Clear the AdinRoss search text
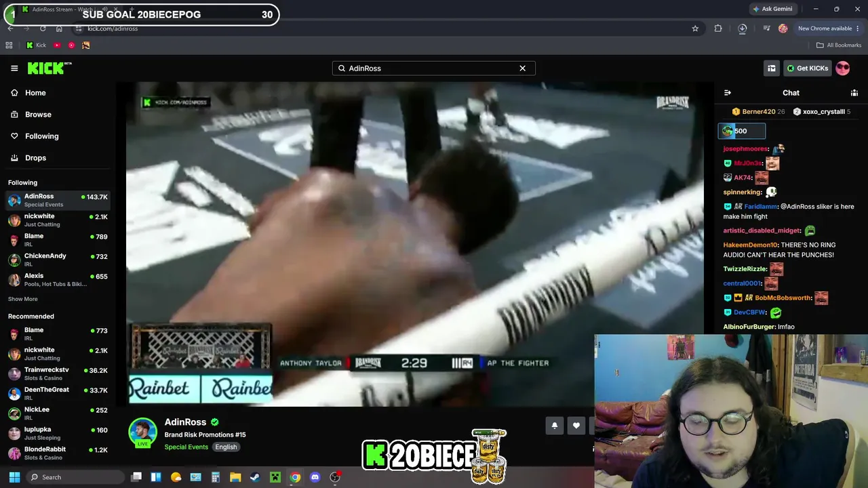The height and width of the screenshot is (488, 868). tap(522, 68)
